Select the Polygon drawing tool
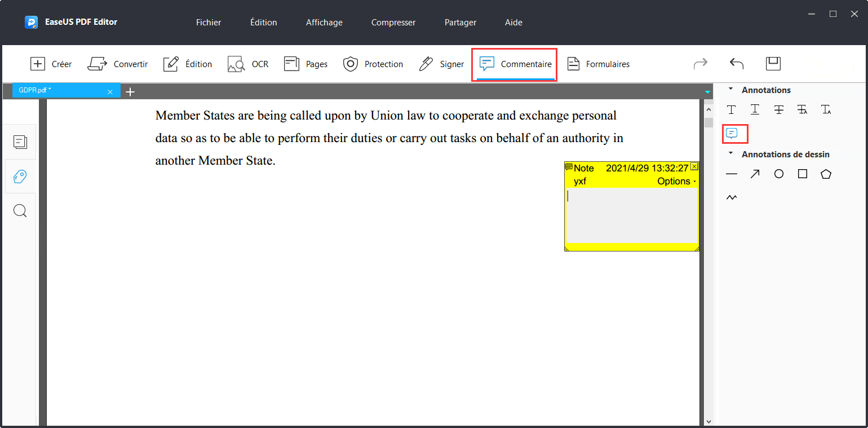 (826, 174)
